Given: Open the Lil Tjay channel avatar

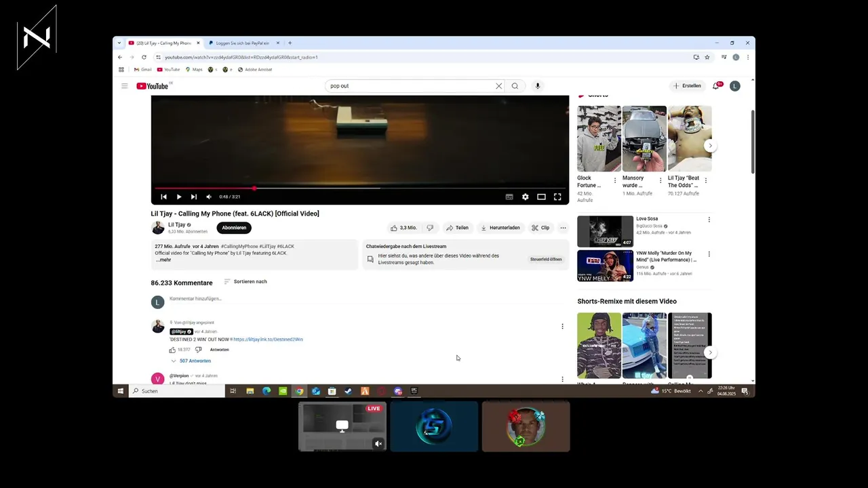Looking at the screenshot, I should pyautogui.click(x=157, y=228).
